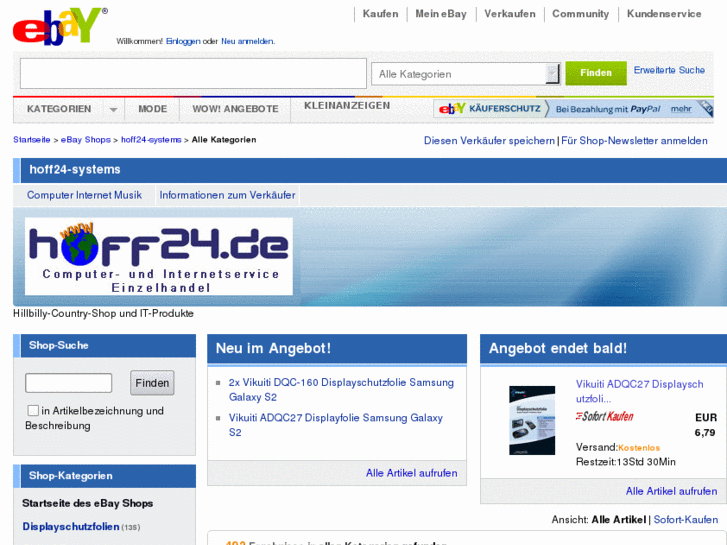Click mehr in the Käuferschutz banner
This screenshot has height=545, width=727.
(x=681, y=109)
